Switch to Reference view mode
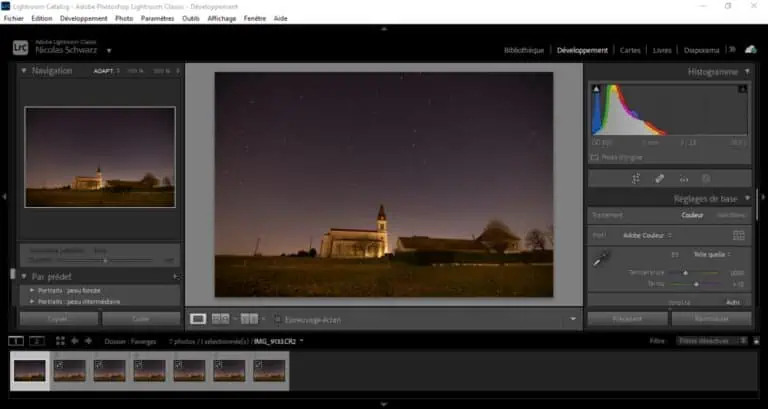 (220, 319)
